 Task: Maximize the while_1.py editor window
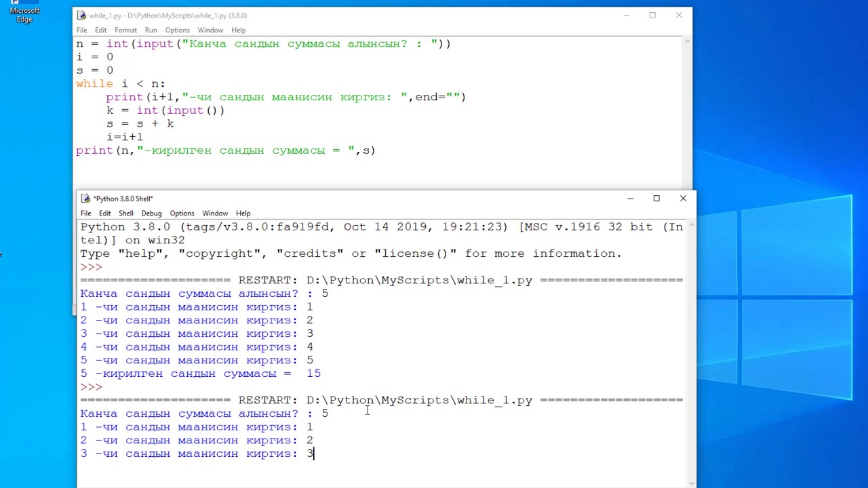click(652, 15)
